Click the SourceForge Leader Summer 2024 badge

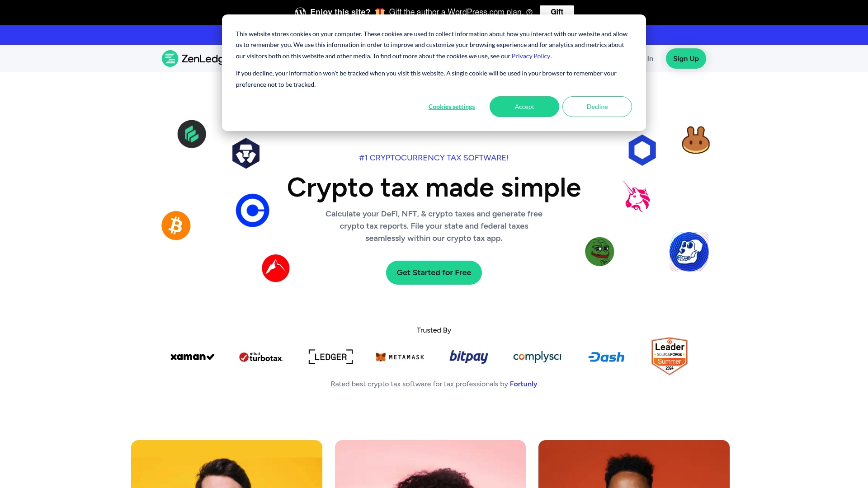tap(669, 357)
